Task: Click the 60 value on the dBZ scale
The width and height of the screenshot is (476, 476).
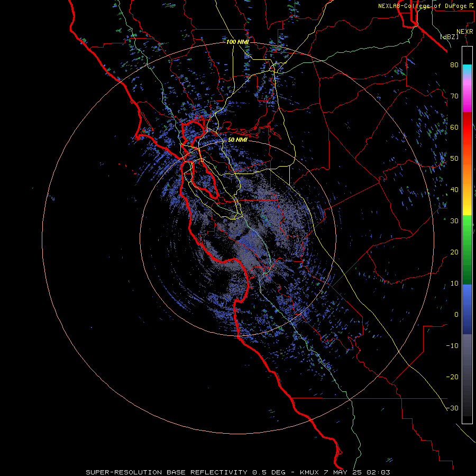Action: [x=454, y=127]
